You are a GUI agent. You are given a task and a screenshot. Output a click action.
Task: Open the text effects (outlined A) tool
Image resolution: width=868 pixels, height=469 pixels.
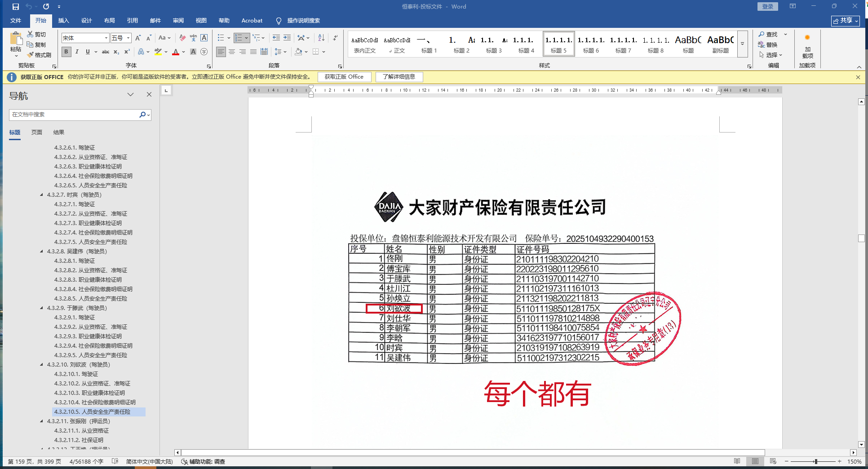point(141,52)
